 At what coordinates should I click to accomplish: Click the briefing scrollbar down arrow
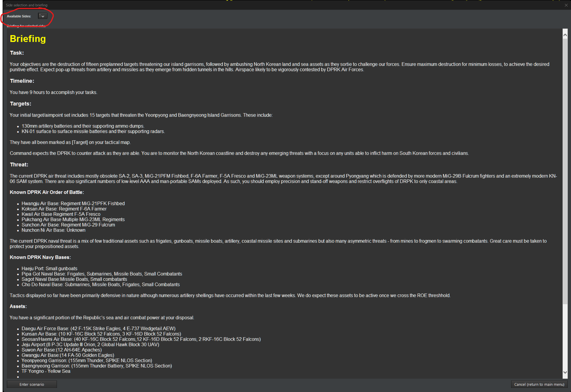[x=565, y=372]
